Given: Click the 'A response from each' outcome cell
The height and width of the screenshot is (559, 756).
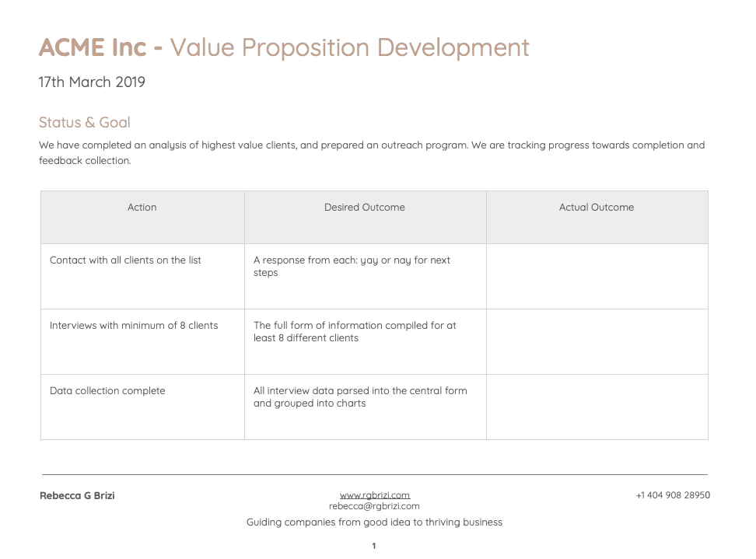Looking at the screenshot, I should tap(365, 276).
